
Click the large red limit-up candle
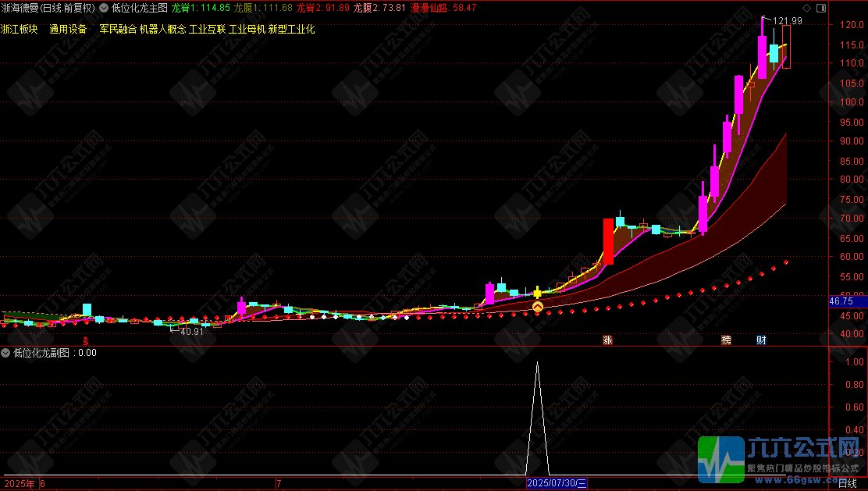pyautogui.click(x=608, y=241)
